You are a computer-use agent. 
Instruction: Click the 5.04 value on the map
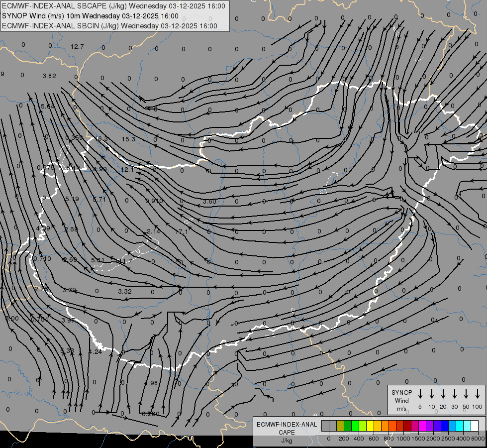pos(48,107)
